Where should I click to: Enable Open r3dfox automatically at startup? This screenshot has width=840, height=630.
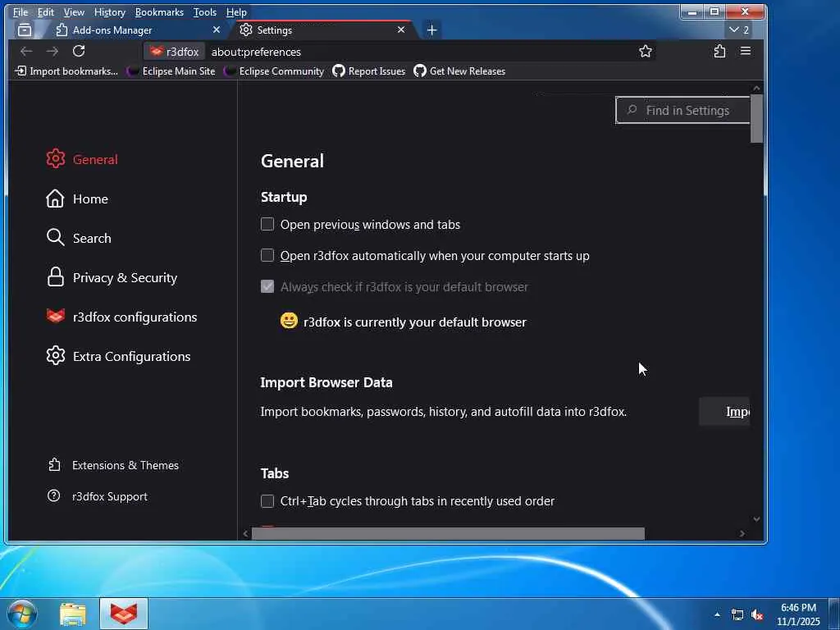(267, 255)
